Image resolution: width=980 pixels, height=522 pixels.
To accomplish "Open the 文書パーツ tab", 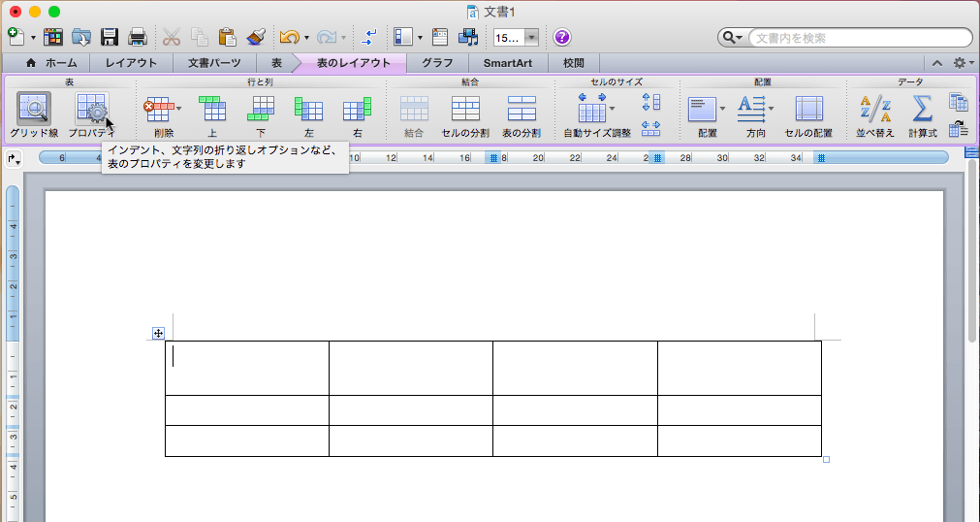I will 214,63.
